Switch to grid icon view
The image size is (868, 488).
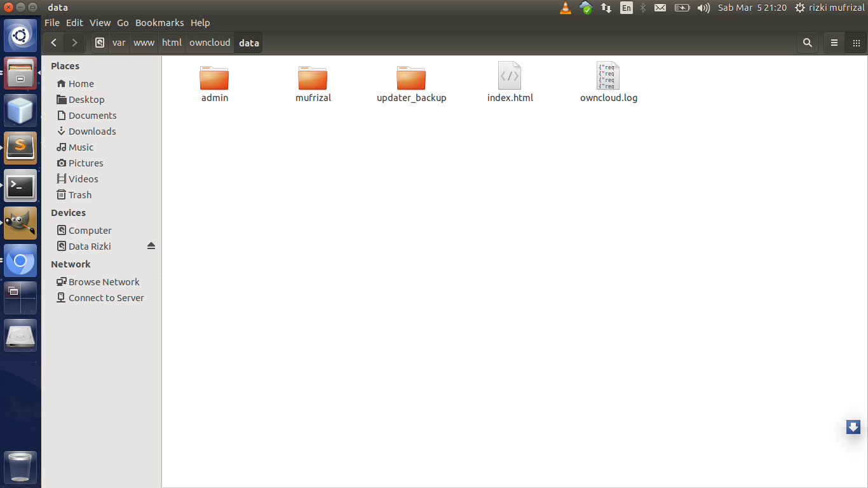(x=856, y=43)
